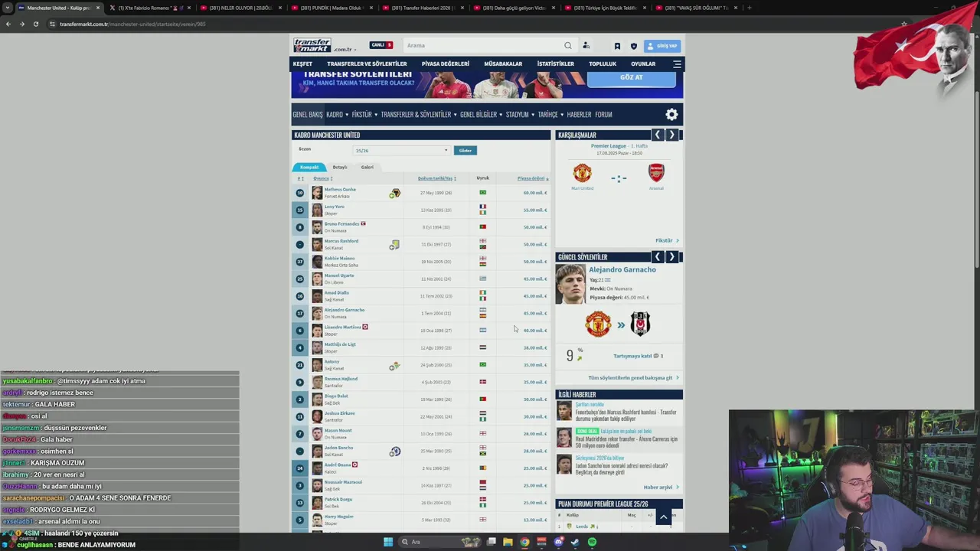Open Alejandro Garnacho rumour headline link
Viewport: 980px width, 551px height.
[622, 269]
